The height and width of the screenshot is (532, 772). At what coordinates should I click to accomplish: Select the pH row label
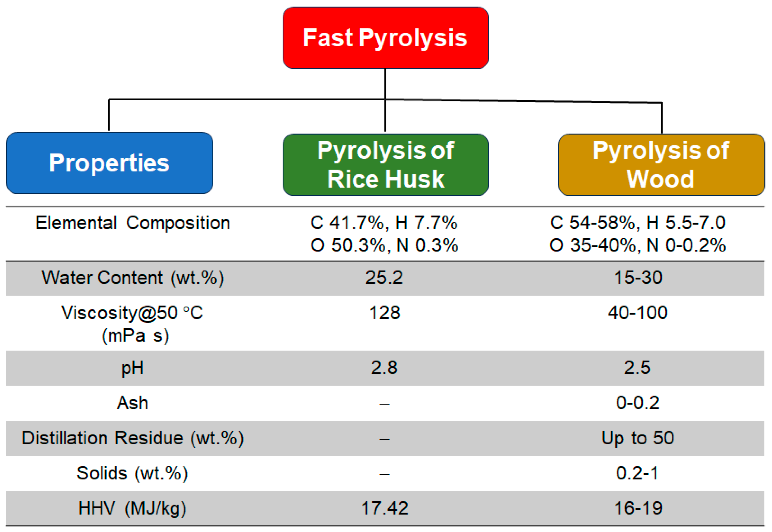(133, 368)
